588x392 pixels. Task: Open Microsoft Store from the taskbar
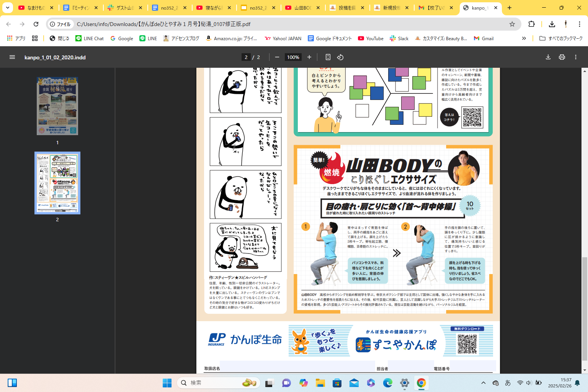[x=337, y=383]
